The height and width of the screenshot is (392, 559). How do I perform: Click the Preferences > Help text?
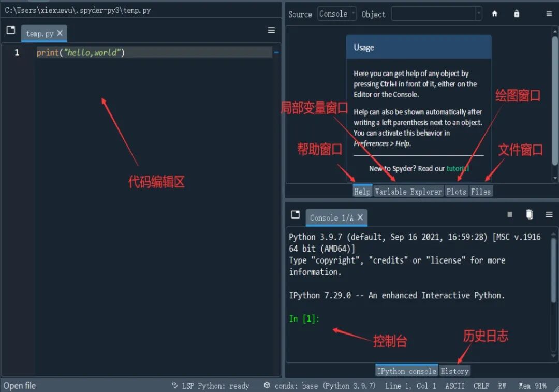point(382,143)
